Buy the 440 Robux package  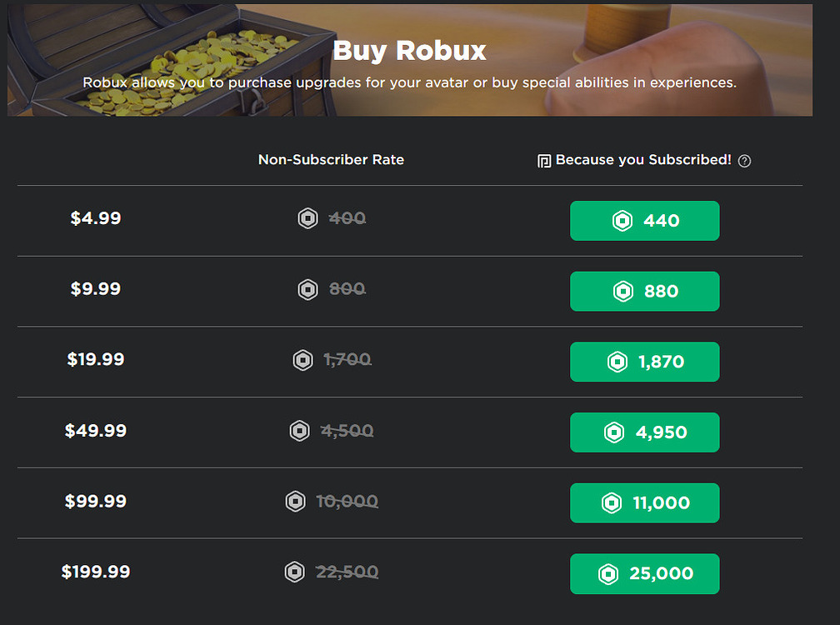click(644, 221)
